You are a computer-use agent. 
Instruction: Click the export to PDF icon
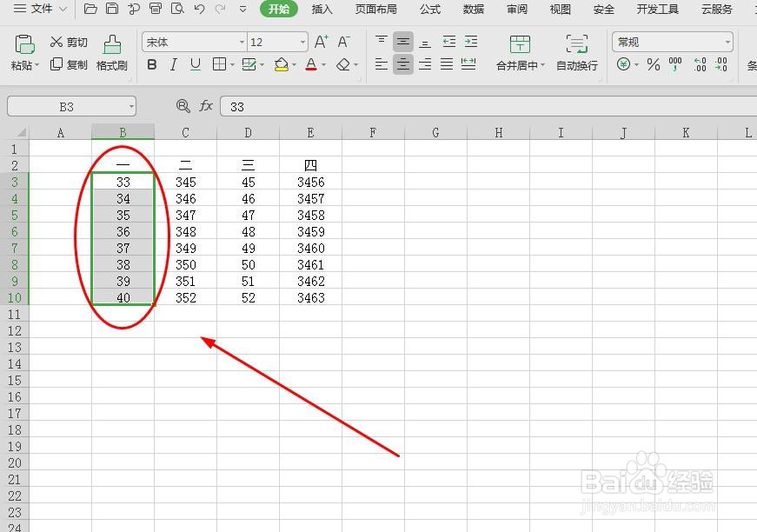coord(134,8)
